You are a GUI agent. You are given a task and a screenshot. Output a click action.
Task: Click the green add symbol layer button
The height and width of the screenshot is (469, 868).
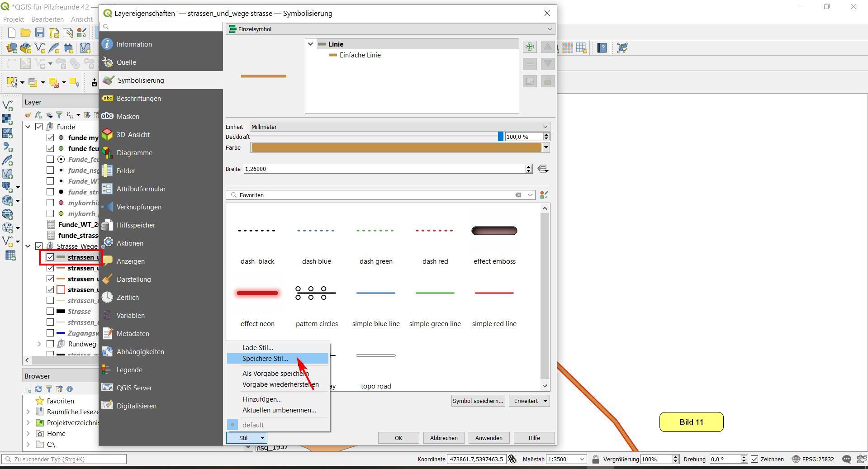click(530, 47)
